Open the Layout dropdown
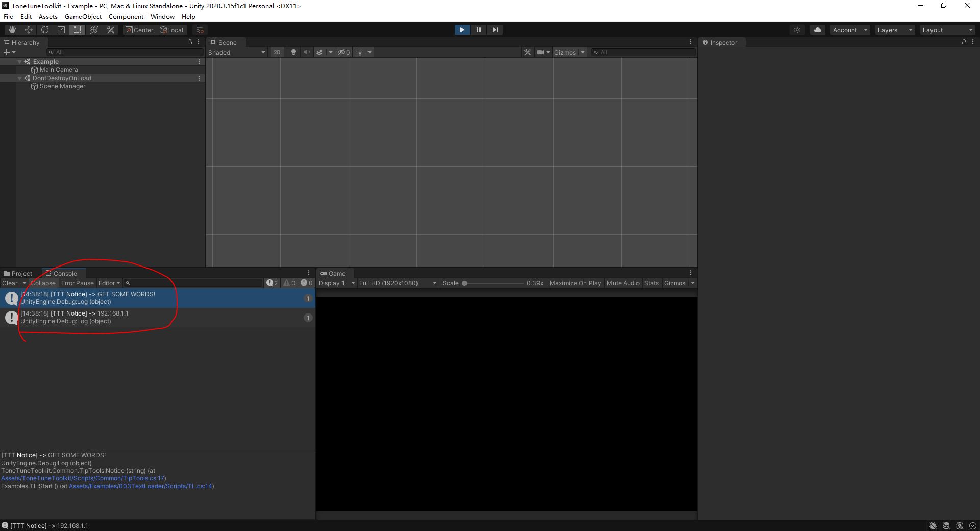The width and height of the screenshot is (980, 531). click(948, 30)
